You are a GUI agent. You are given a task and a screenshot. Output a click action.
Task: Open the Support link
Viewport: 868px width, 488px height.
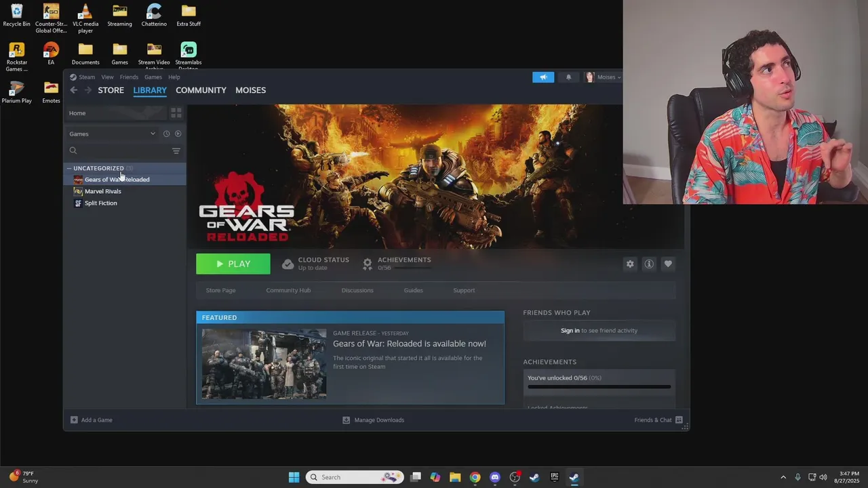(464, 290)
